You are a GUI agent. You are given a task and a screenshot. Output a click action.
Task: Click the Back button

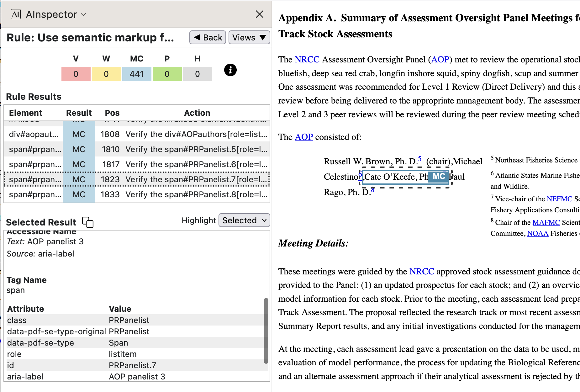208,38
